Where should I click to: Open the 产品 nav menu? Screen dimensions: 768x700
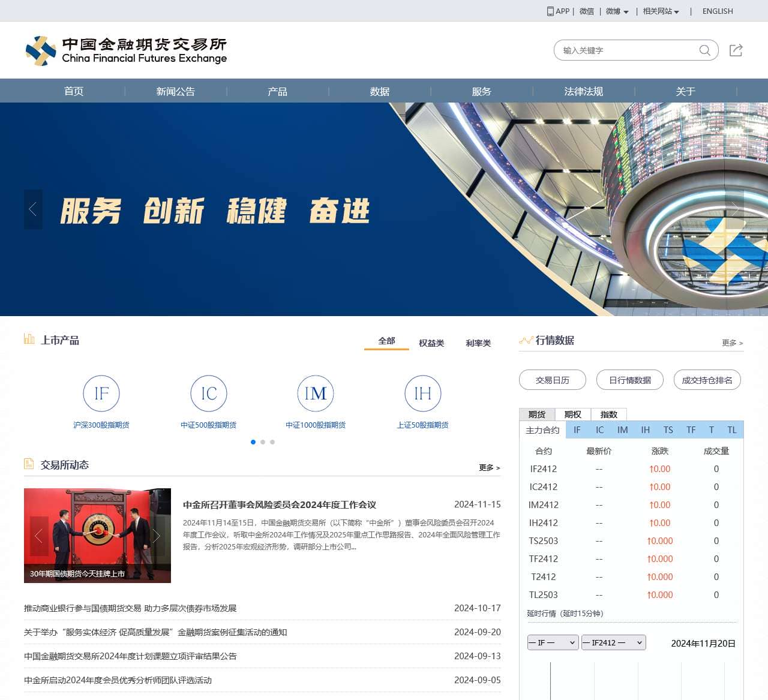[278, 91]
